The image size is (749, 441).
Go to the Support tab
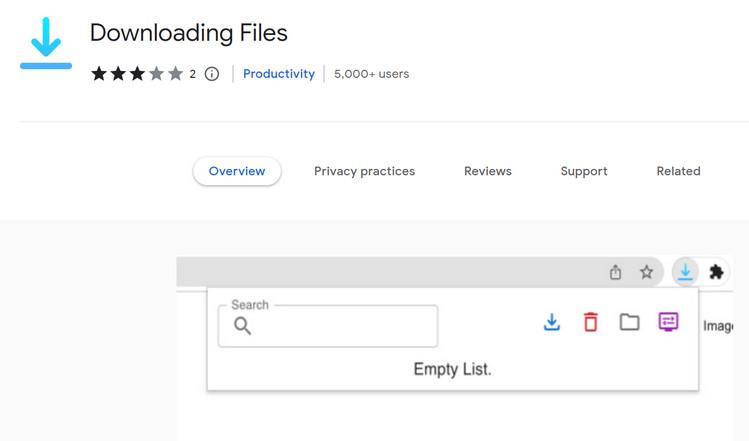584,171
